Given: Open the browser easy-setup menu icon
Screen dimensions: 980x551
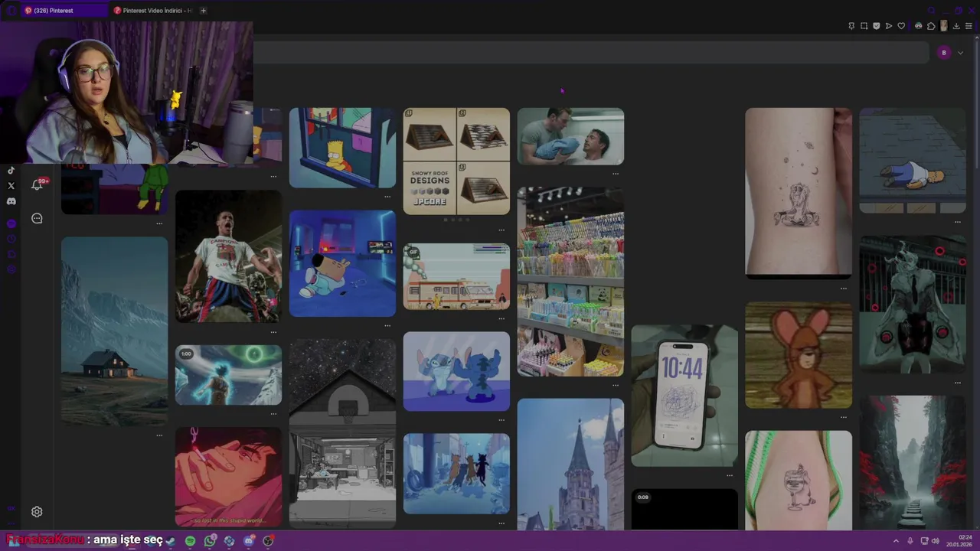Looking at the screenshot, I should point(969,26).
